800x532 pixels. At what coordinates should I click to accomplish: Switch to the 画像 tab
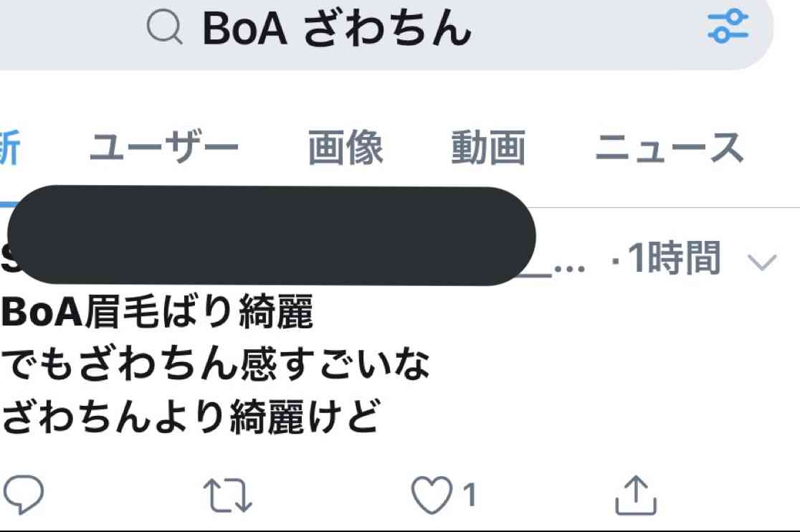coord(346,147)
